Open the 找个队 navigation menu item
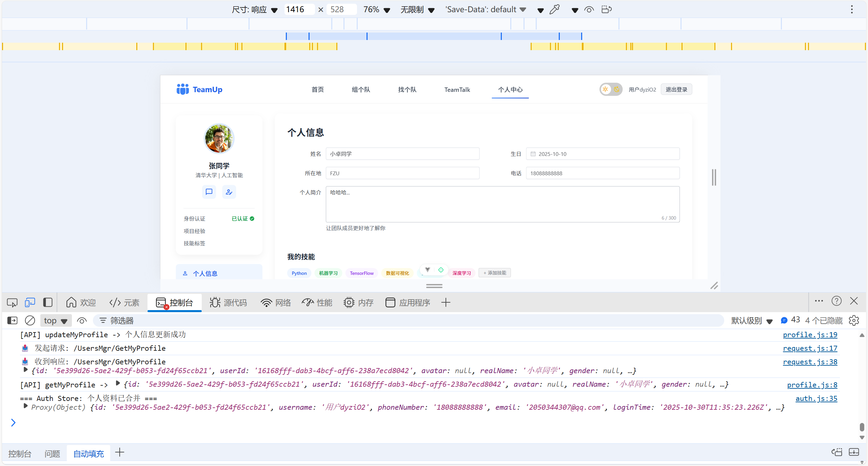The height and width of the screenshot is (466, 868). (407, 89)
